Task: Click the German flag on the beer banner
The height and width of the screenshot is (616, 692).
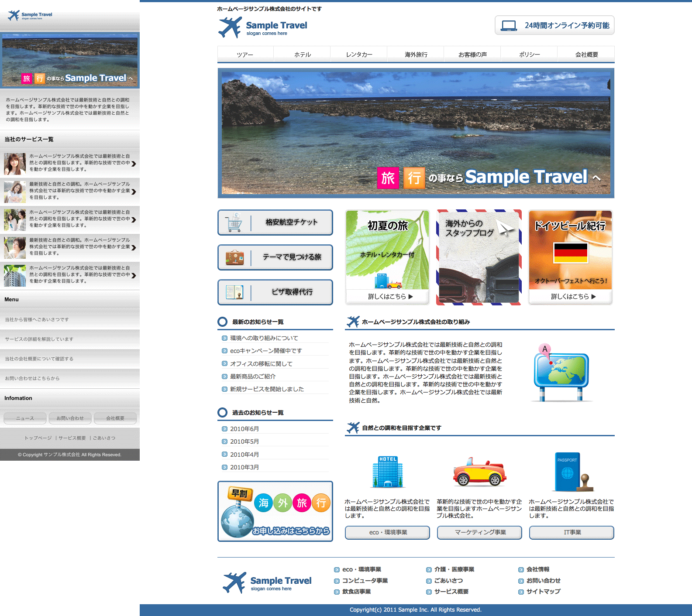Action: coord(570,253)
